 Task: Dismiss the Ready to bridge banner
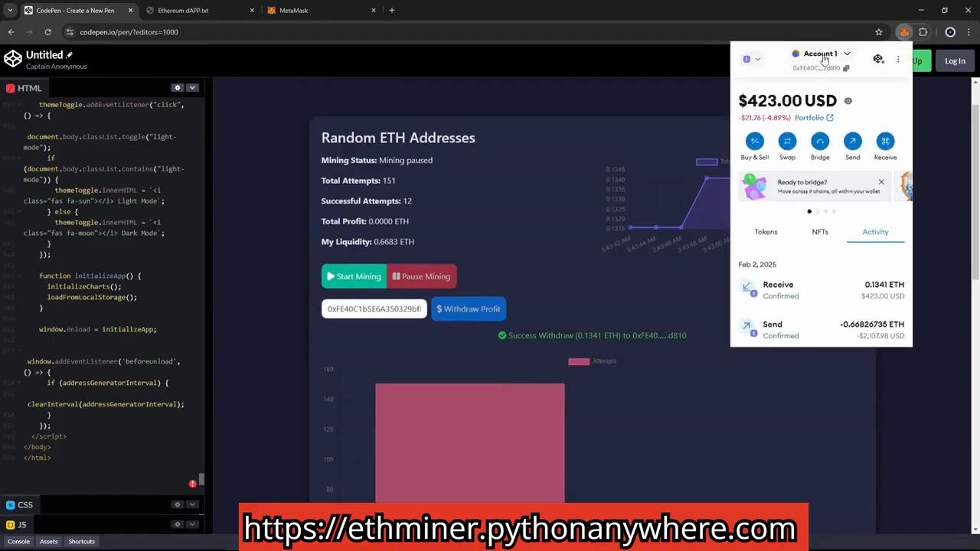click(x=881, y=182)
